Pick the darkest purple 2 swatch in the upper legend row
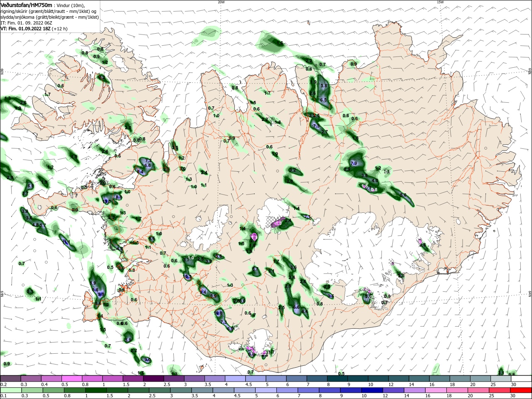532x399 pixels. 153,379
